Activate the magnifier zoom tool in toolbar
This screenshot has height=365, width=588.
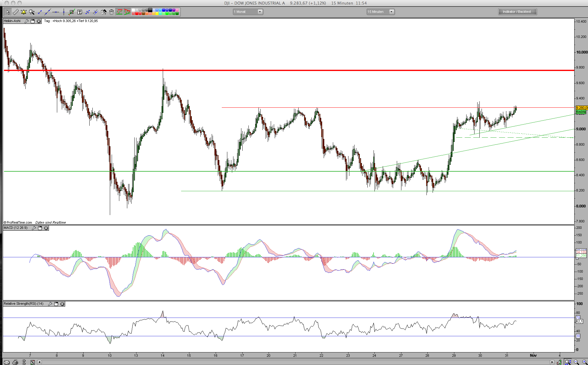[32, 12]
